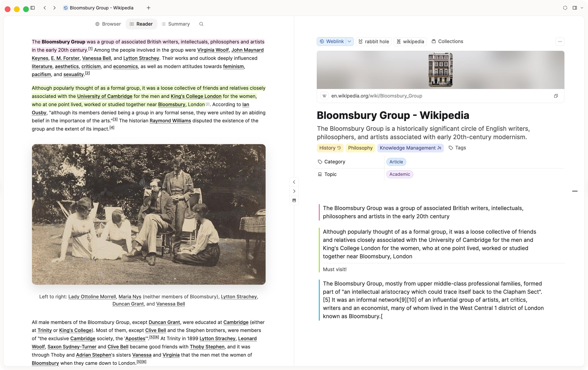Image resolution: width=588 pixels, height=370 pixels.
Task: Open footnote reference [1]
Action: [x=90, y=49]
